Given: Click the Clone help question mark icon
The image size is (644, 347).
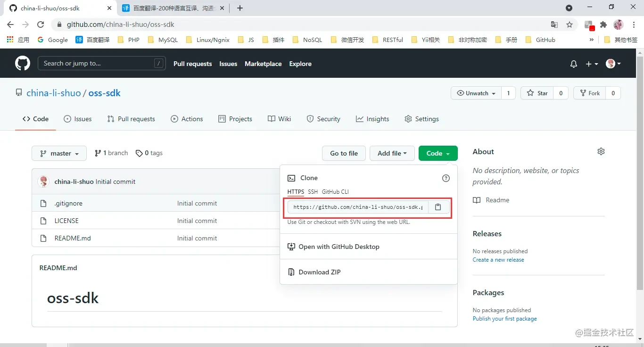Looking at the screenshot, I should coord(446,178).
